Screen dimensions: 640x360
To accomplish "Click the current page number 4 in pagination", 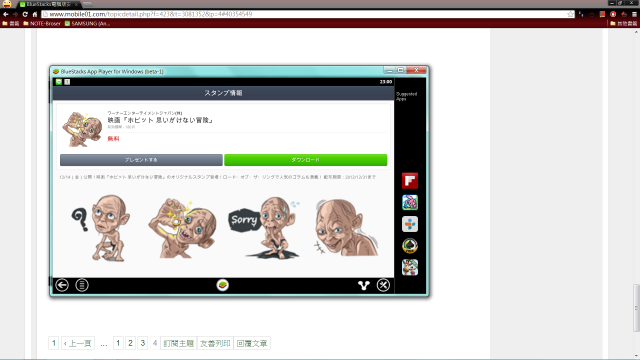I will 155,343.
